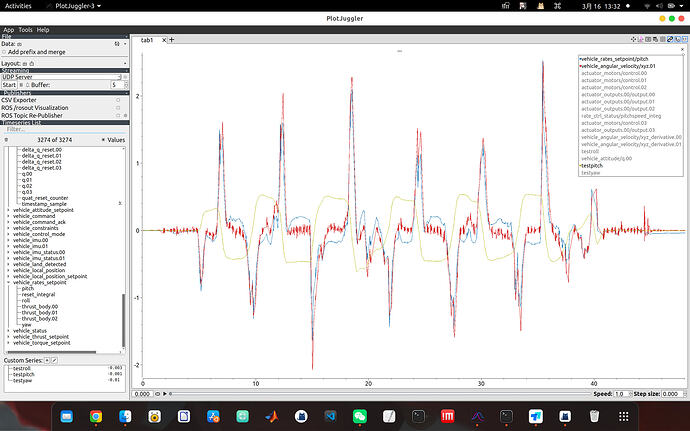690x431 pixels.
Task: Click the Filter input field
Action: pos(65,129)
